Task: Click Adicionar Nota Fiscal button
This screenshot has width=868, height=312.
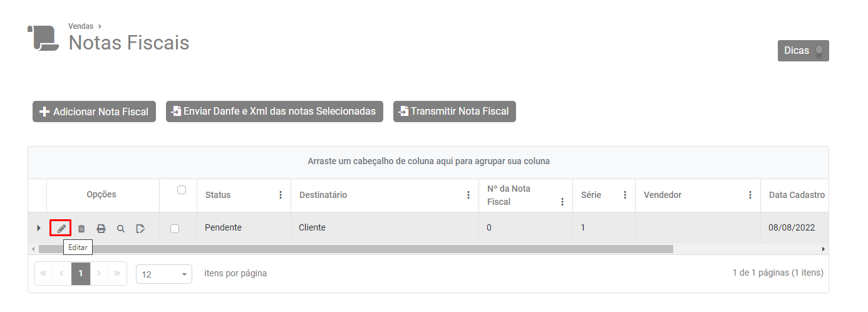Action: pyautogui.click(x=94, y=112)
